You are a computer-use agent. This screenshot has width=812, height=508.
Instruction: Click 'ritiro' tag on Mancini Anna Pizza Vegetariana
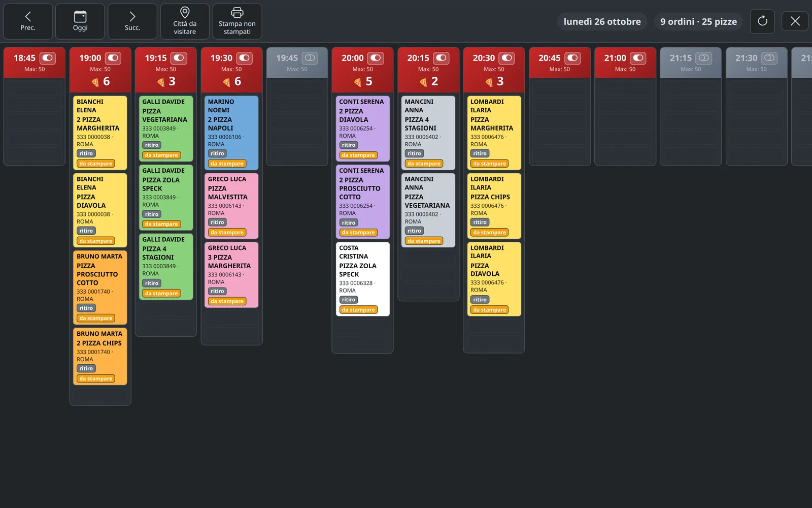pyautogui.click(x=414, y=231)
